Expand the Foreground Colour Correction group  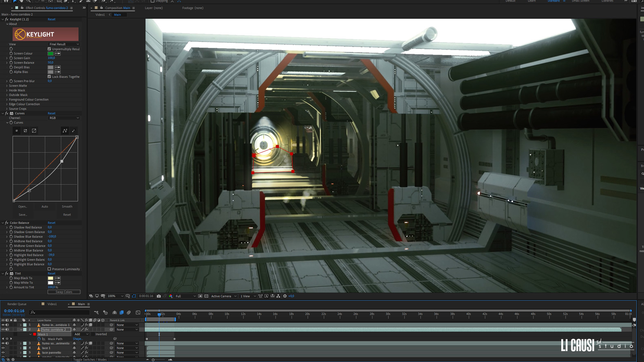click(7, 99)
